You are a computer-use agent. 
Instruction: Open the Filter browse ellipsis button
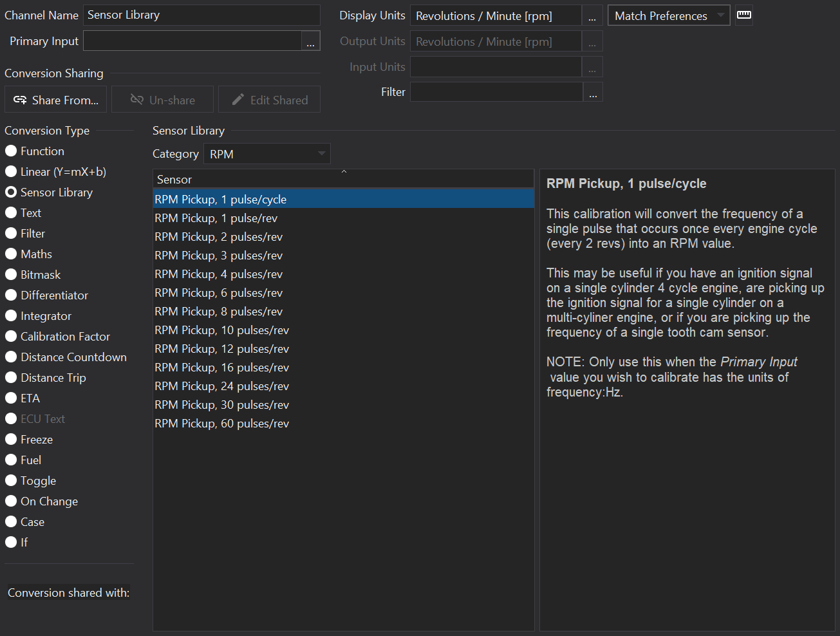pyautogui.click(x=592, y=92)
